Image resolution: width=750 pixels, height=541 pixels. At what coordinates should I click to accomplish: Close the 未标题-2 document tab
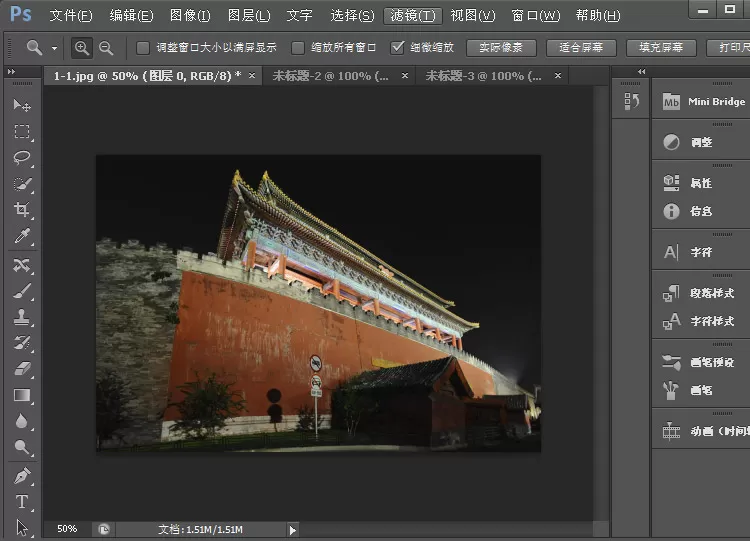coord(405,76)
